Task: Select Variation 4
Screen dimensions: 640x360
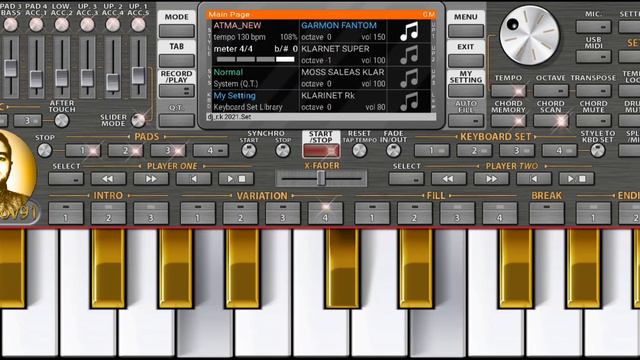Action: (325, 213)
